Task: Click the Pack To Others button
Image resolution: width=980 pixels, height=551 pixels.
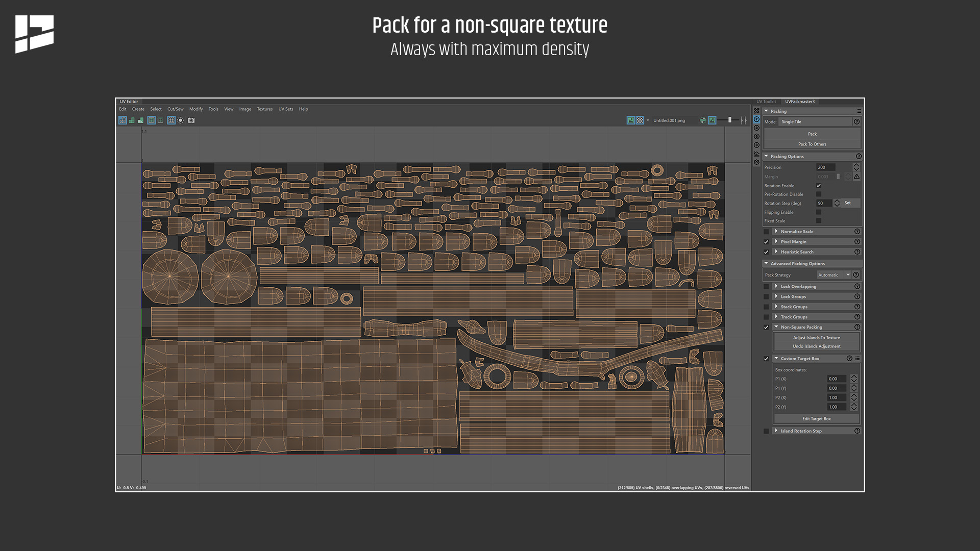Action: [x=812, y=144]
